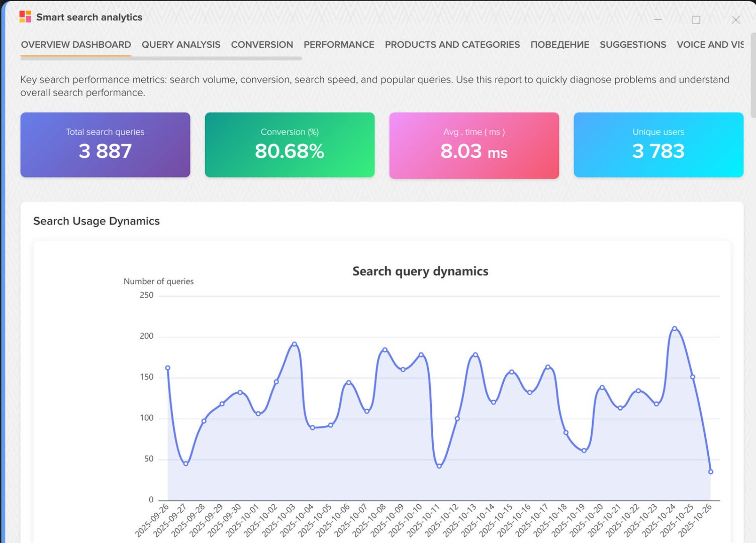Click the Smart search analytics app logo icon
The image size is (756, 543).
(25, 17)
